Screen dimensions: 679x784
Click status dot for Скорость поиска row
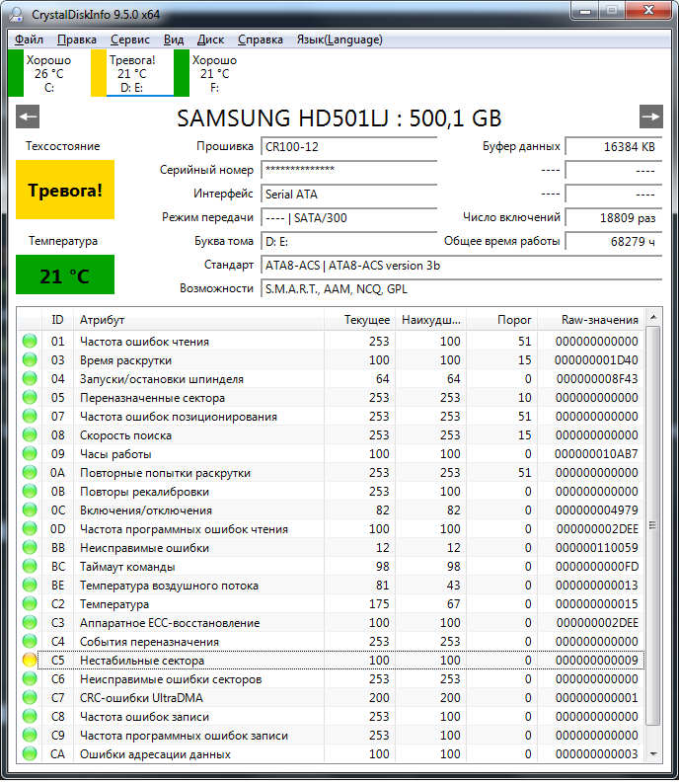point(30,435)
